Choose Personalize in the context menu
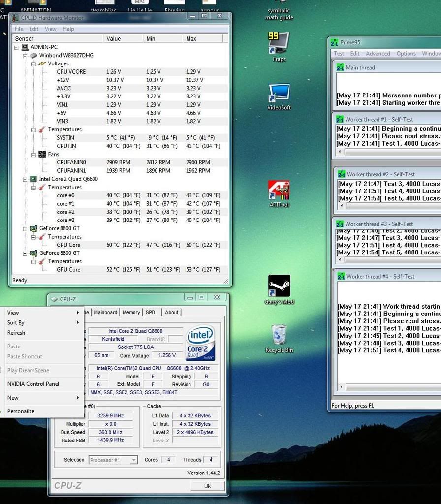441x504 pixels. coord(42,411)
